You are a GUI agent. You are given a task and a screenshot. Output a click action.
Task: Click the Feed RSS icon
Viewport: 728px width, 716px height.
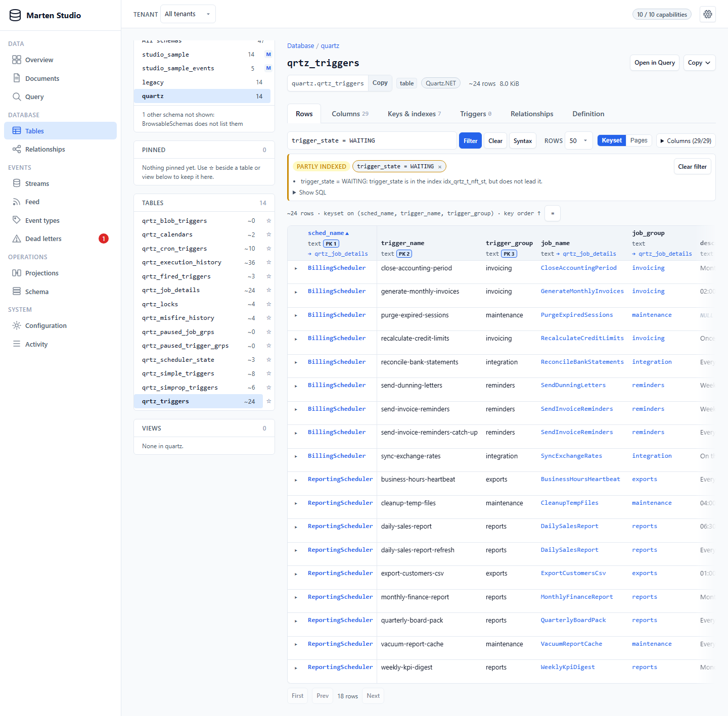pyautogui.click(x=17, y=202)
